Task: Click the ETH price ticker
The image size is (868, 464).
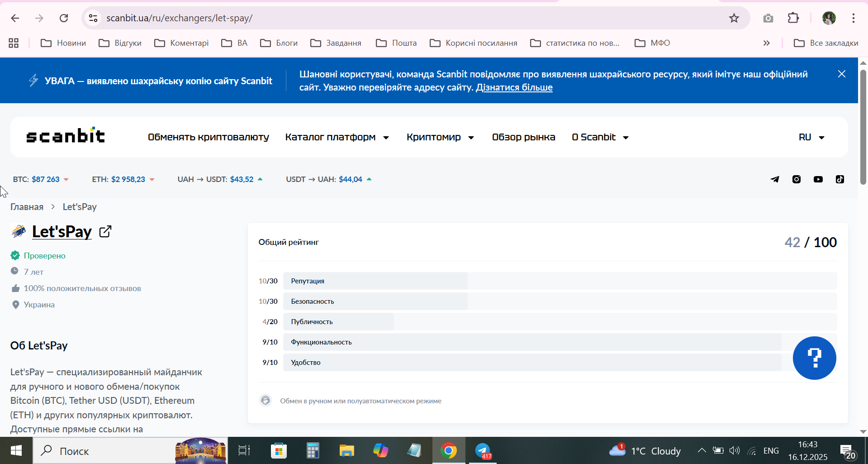Action: click(123, 179)
